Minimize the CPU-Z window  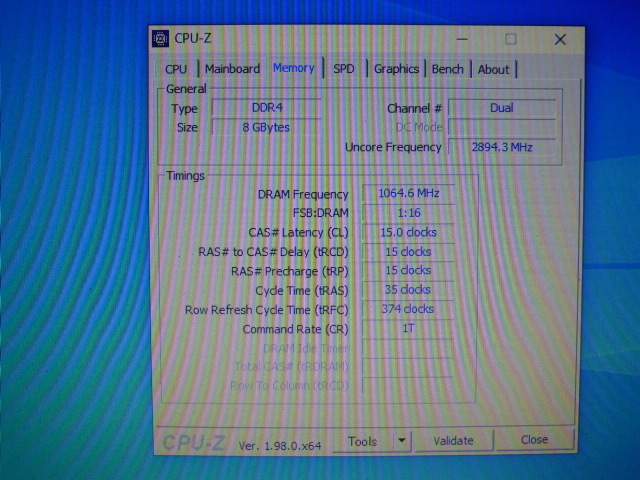tap(462, 40)
